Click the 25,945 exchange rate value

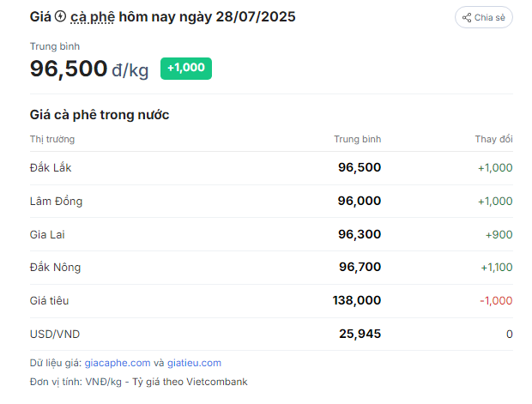click(x=360, y=334)
